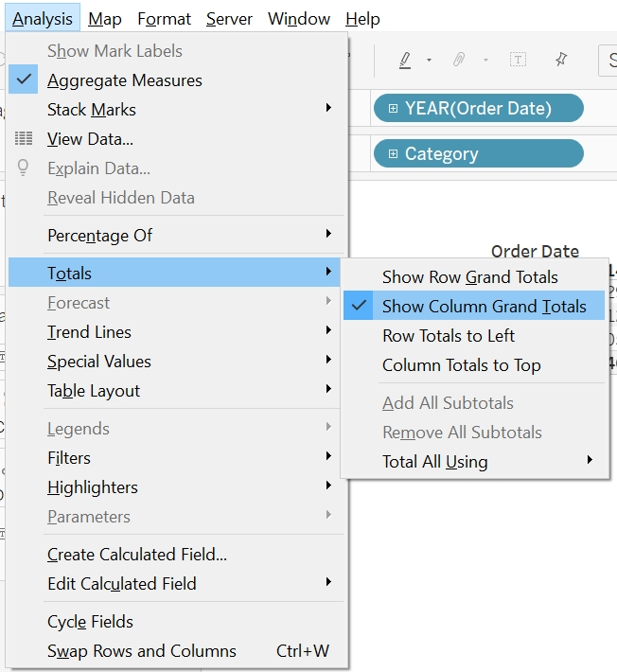
Task: Open the highlight pen dropdown arrow
Action: [x=429, y=61]
